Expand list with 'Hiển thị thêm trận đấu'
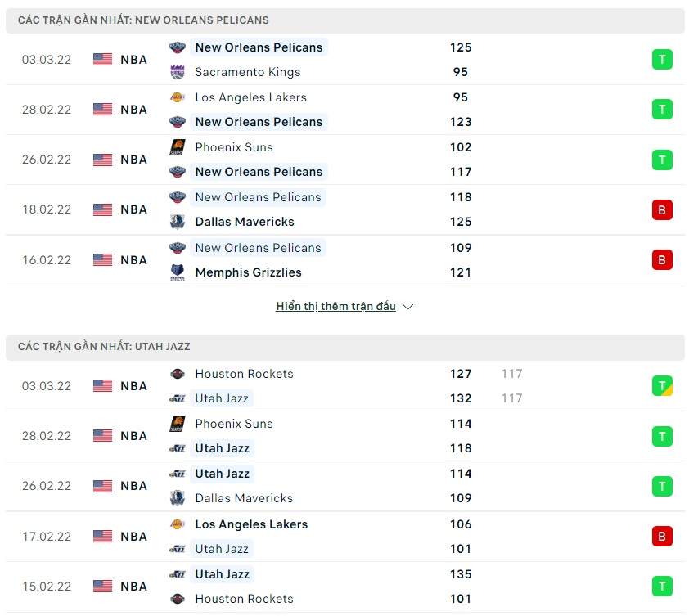This screenshot has width=689, height=616. (335, 307)
